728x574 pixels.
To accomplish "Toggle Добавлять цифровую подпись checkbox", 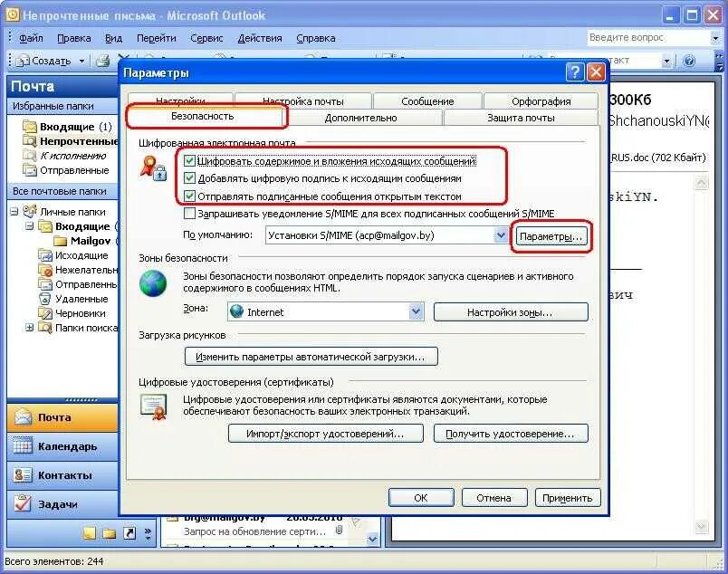I will [x=189, y=177].
